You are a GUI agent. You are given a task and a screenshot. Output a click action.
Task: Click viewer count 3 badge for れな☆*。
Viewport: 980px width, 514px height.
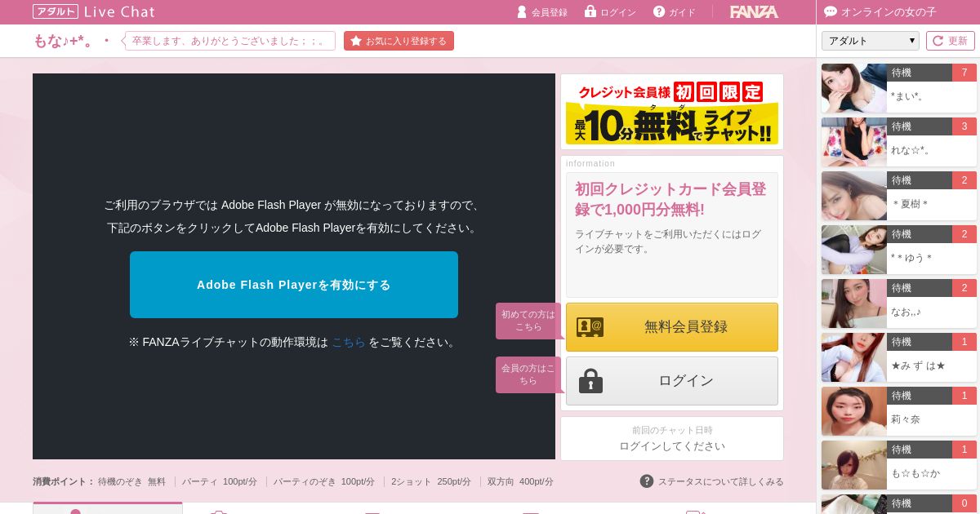click(964, 126)
